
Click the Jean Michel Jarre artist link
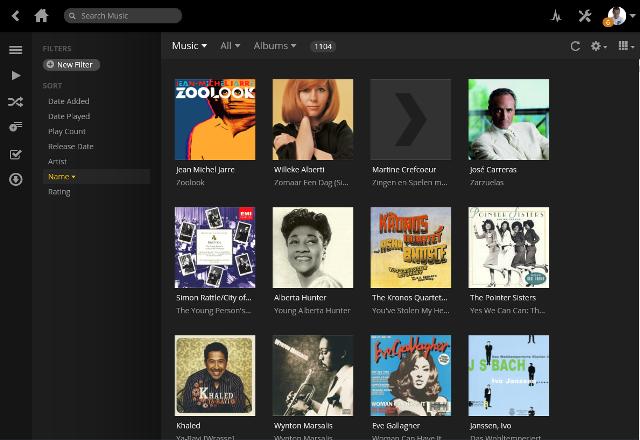tap(205, 169)
